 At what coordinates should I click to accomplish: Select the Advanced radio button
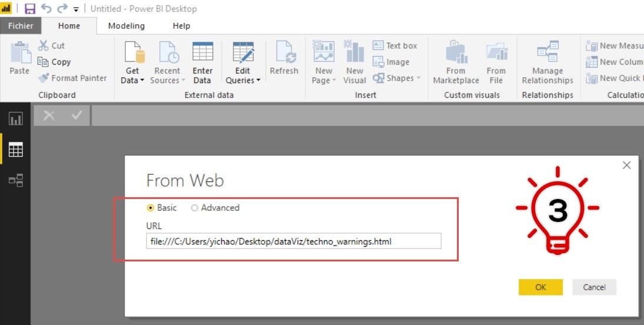pos(195,208)
